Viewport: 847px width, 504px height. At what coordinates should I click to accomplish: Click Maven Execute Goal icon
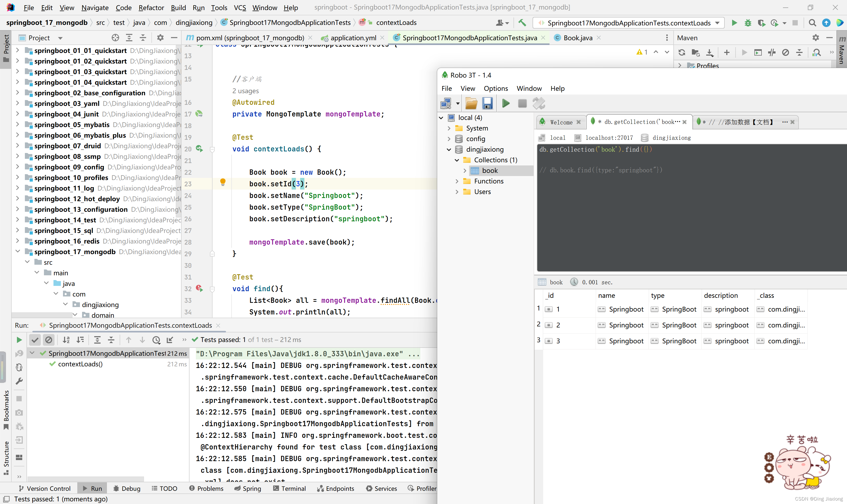758,53
